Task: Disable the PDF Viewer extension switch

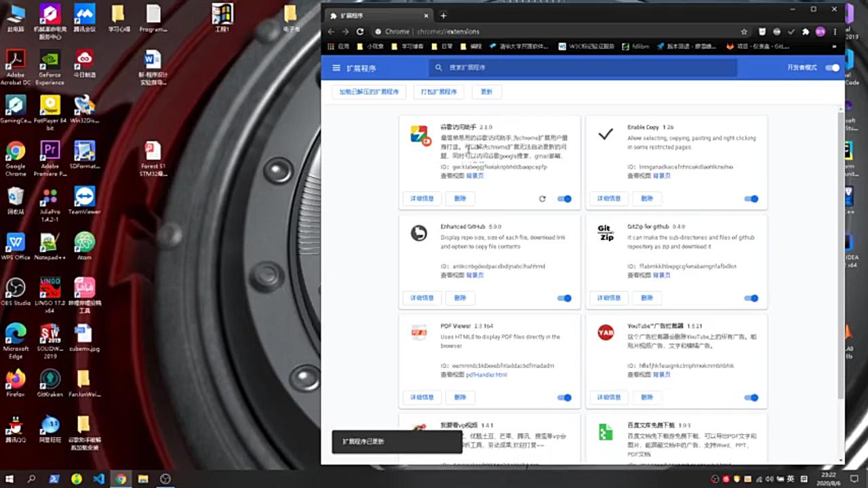Action: (x=564, y=398)
